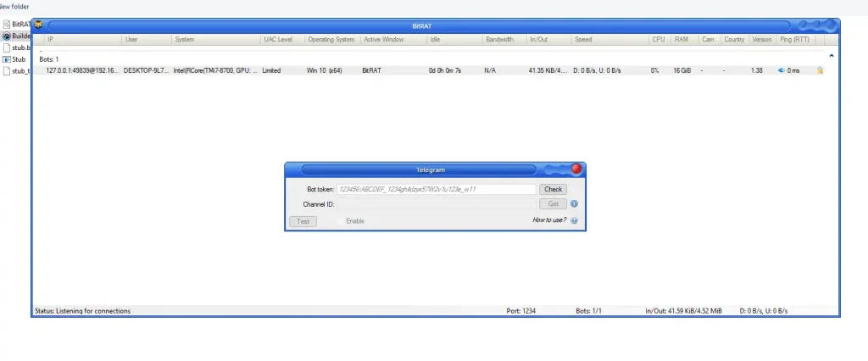Click the ping indicator icon beside 0 ms
The image size is (868, 361).
pos(781,70)
